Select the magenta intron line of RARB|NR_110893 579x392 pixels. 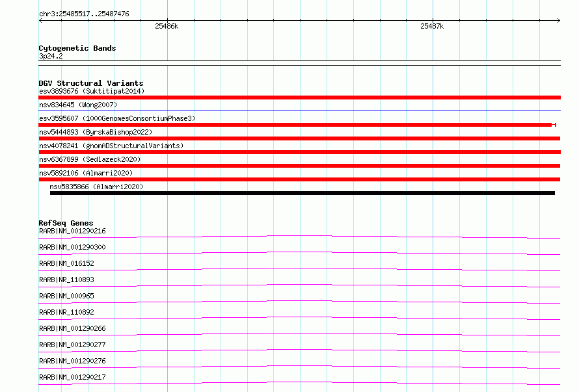click(299, 285)
